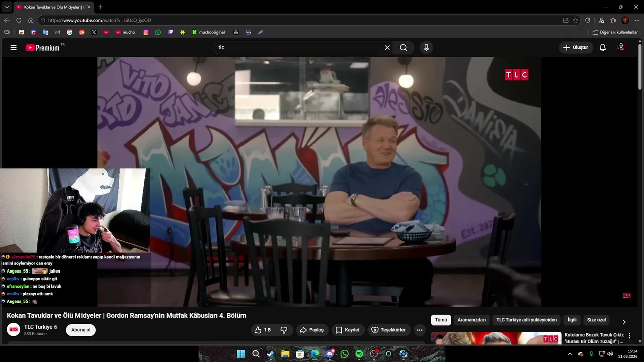Go to the YouTube Premium home logo
644x362 pixels.
43,48
